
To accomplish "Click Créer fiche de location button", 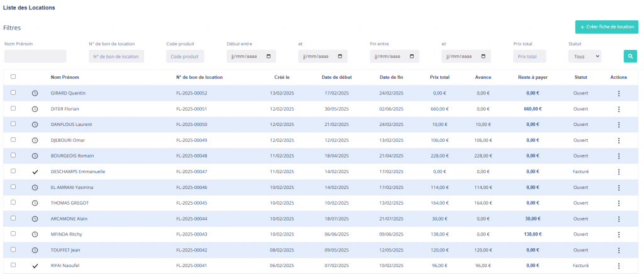I will [606, 27].
